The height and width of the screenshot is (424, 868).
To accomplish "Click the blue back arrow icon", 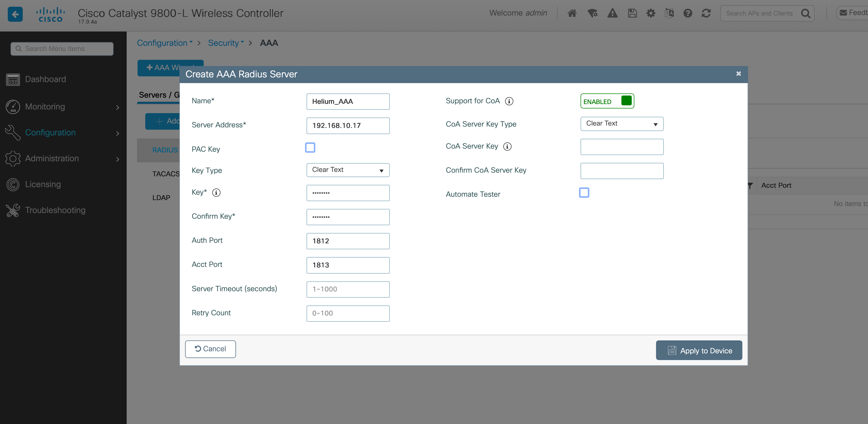I will coord(15,14).
